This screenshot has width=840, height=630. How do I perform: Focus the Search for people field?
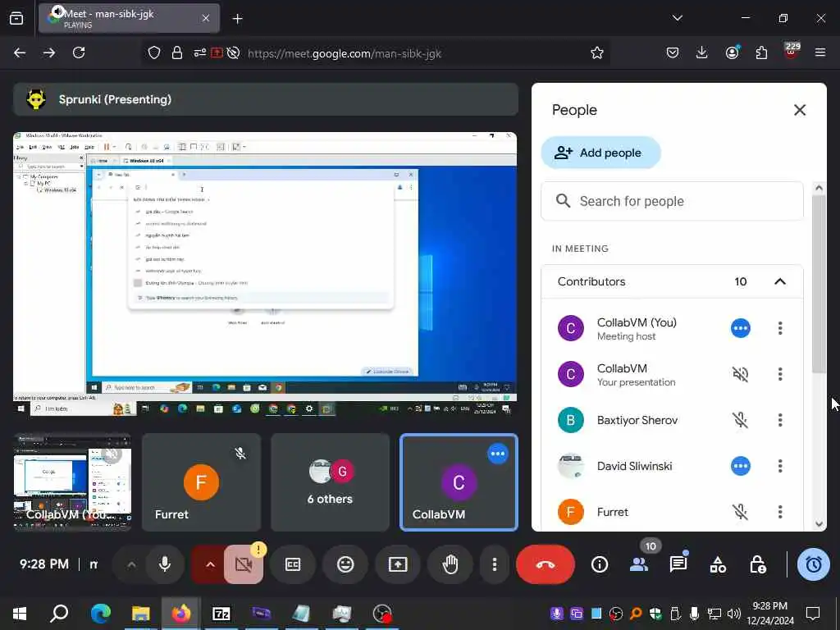[x=672, y=201]
